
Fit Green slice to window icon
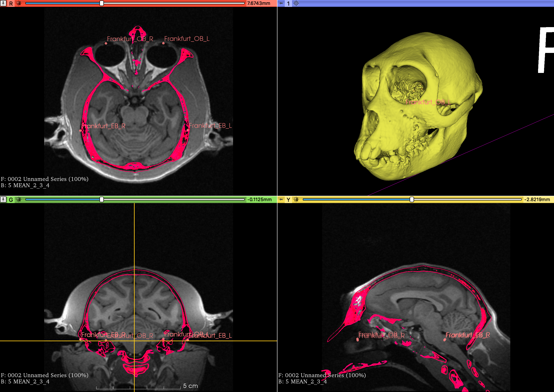[x=19, y=199]
